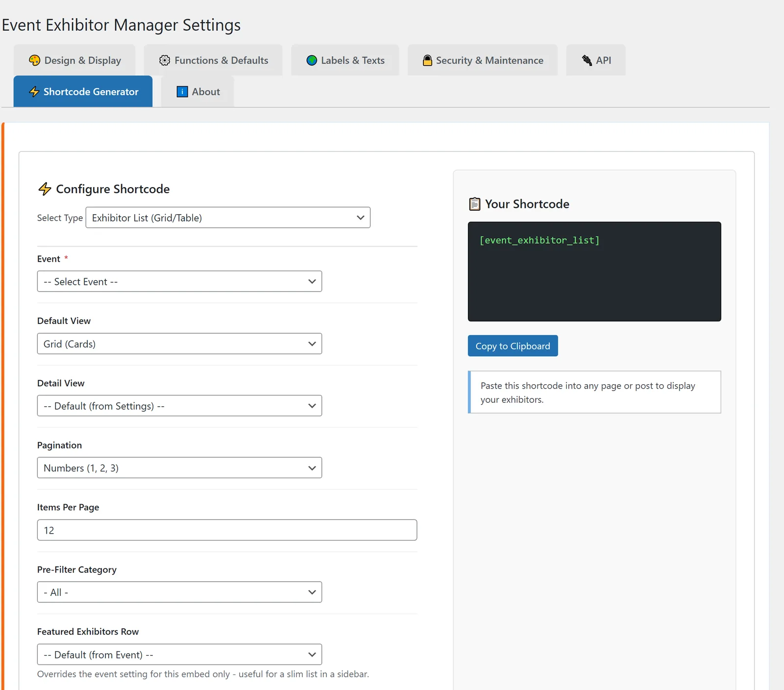
Task: Click the lock icon on Security & Maintenance
Action: [427, 60]
